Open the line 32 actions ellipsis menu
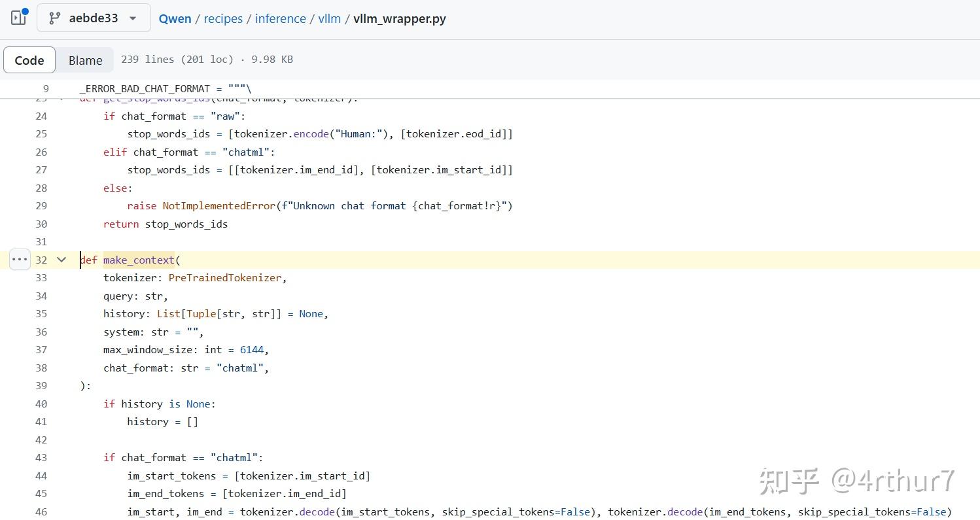Screen dimensions: 980x520 20,260
